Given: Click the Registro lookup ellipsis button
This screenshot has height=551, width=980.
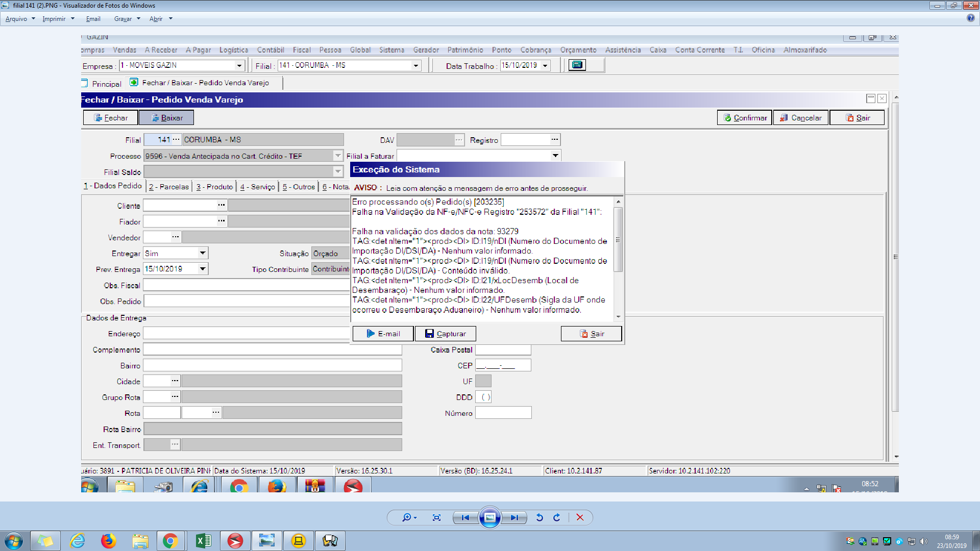Looking at the screenshot, I should click(x=555, y=139).
